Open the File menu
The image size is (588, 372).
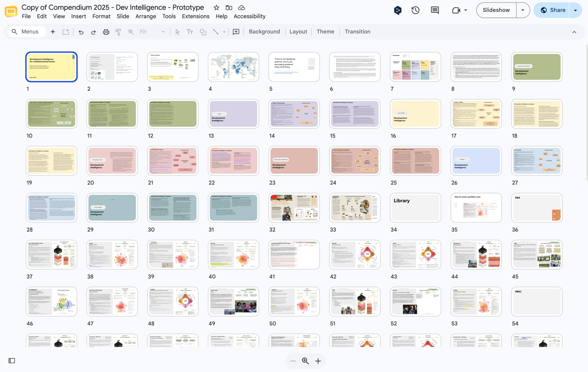26,16
